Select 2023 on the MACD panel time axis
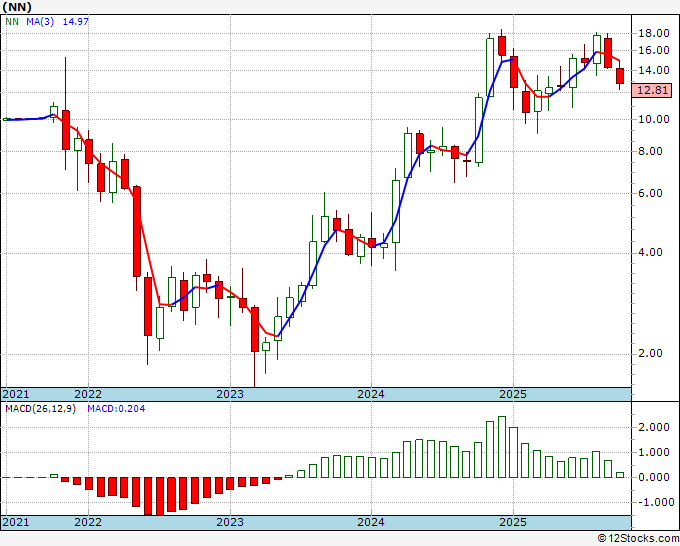Image resolution: width=680 pixels, height=546 pixels. [229, 522]
